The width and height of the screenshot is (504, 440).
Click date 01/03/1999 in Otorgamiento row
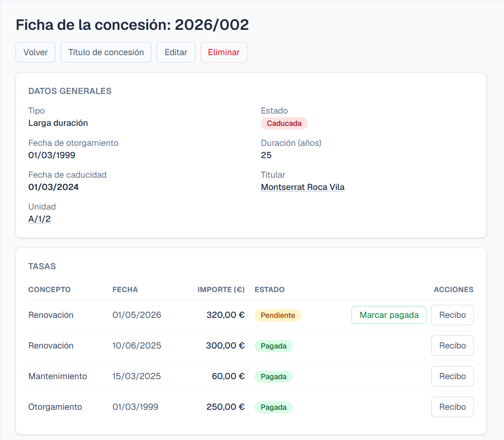point(135,407)
